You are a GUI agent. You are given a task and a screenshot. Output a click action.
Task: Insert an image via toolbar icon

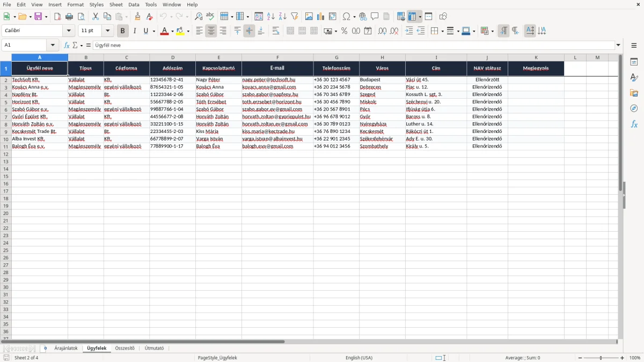pos(309,17)
